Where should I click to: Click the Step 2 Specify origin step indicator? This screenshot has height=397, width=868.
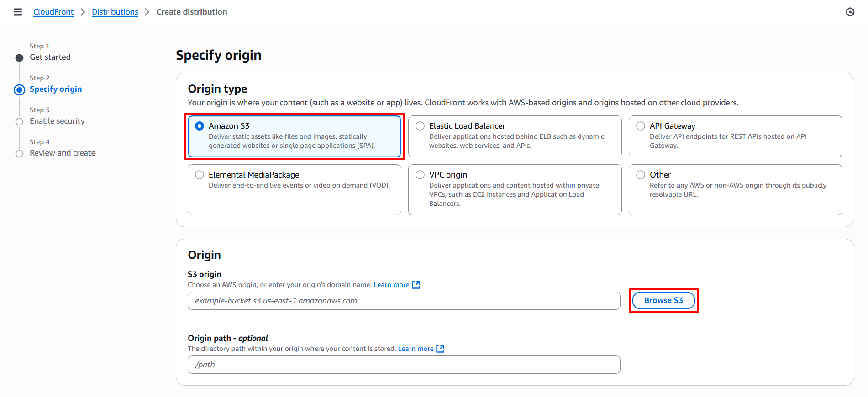(19, 89)
